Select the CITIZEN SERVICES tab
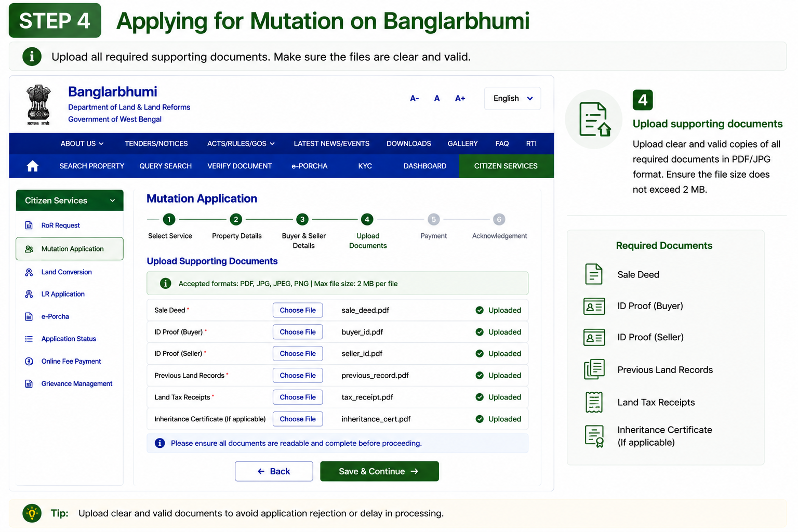This screenshot has width=798, height=532. [506, 166]
